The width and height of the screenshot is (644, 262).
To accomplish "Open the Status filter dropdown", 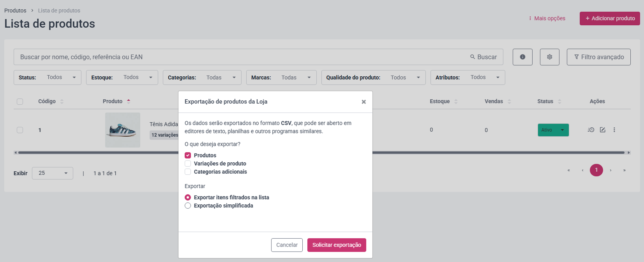I will point(48,77).
